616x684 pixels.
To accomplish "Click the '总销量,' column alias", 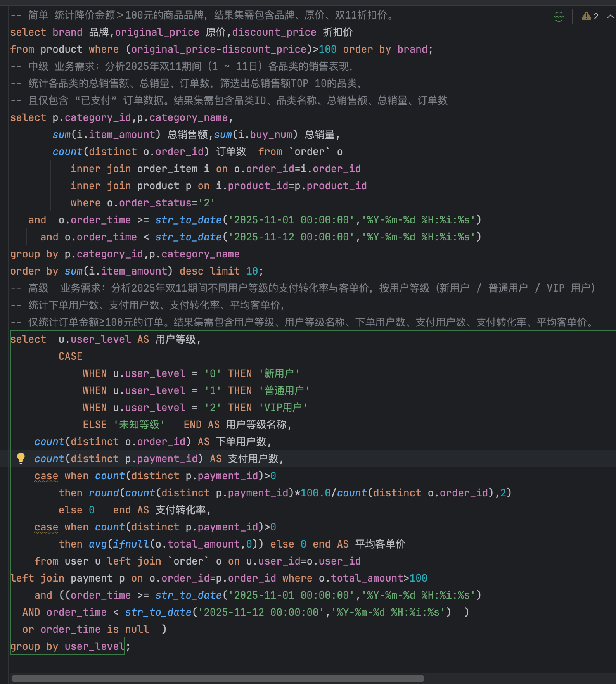I will click(322, 135).
